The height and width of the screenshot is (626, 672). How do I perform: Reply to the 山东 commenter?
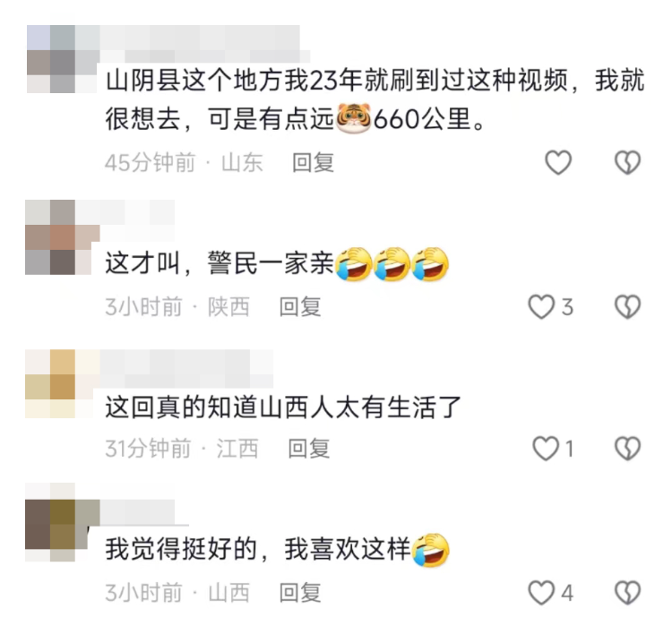[313, 163]
